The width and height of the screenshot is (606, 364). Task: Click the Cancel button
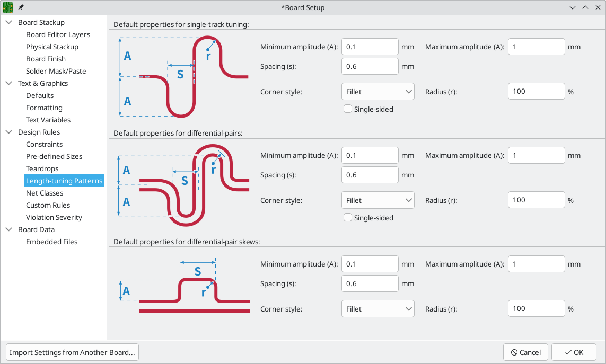pyautogui.click(x=525, y=352)
